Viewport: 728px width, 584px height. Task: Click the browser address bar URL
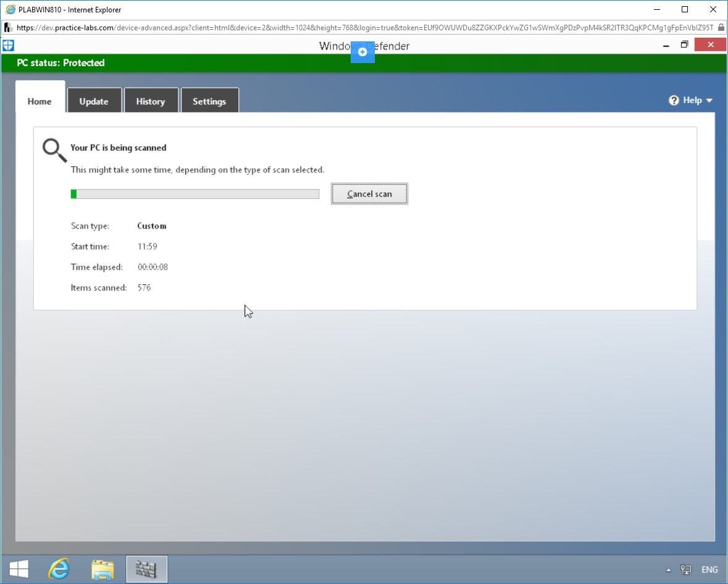(x=365, y=28)
